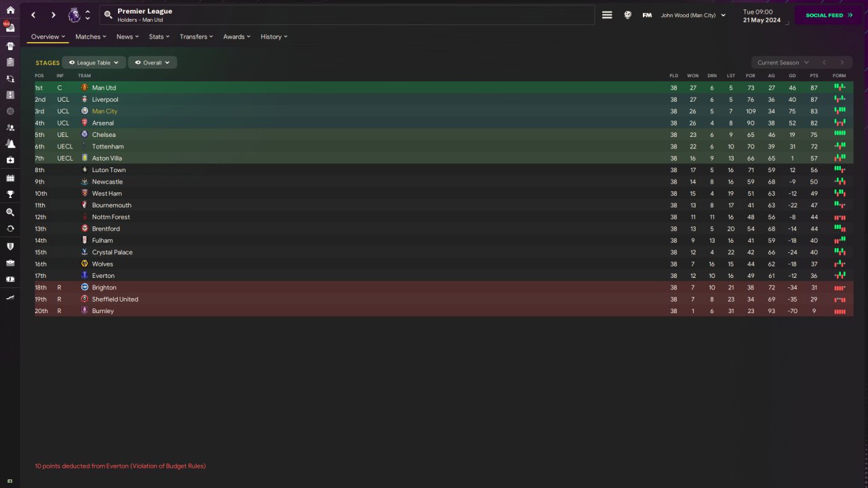This screenshot has height=488, width=868.
Task: Click the date and time display
Action: coord(762,16)
